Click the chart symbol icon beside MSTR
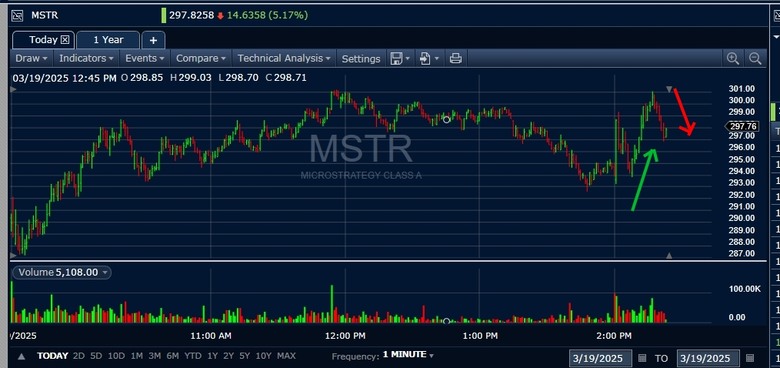Image resolution: width=780 pixels, height=368 pixels. point(17,15)
